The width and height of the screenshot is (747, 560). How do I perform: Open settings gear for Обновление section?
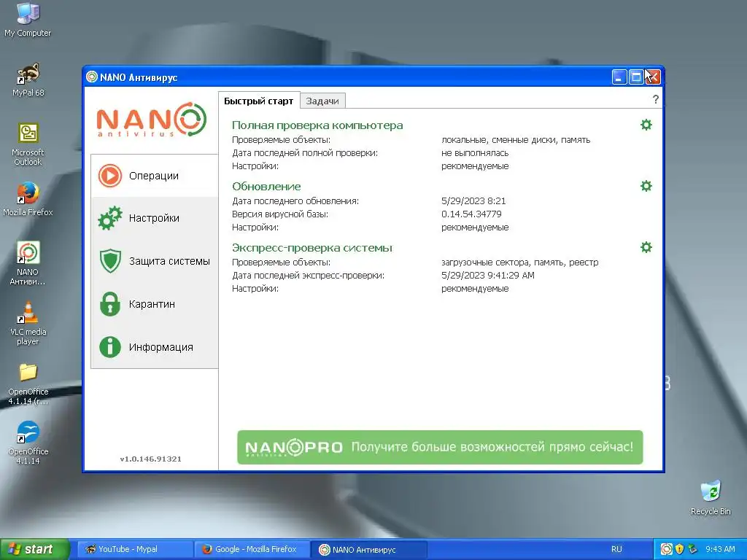click(646, 186)
